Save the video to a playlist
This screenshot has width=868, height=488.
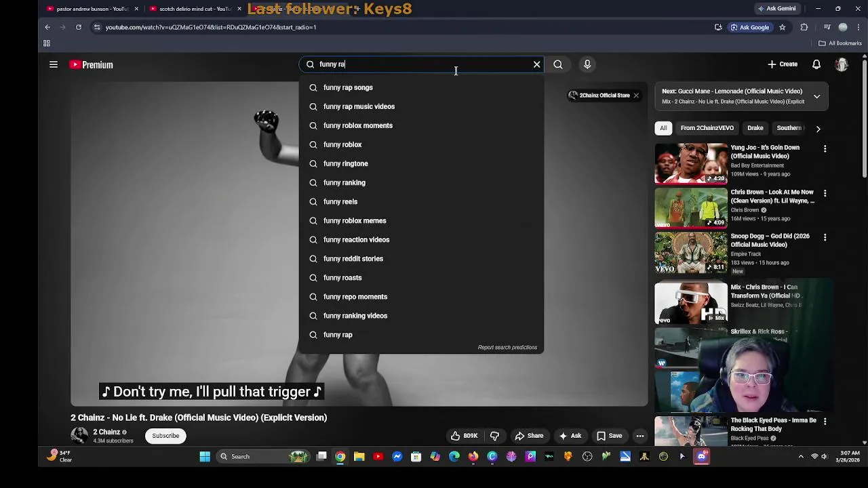[609, 436]
